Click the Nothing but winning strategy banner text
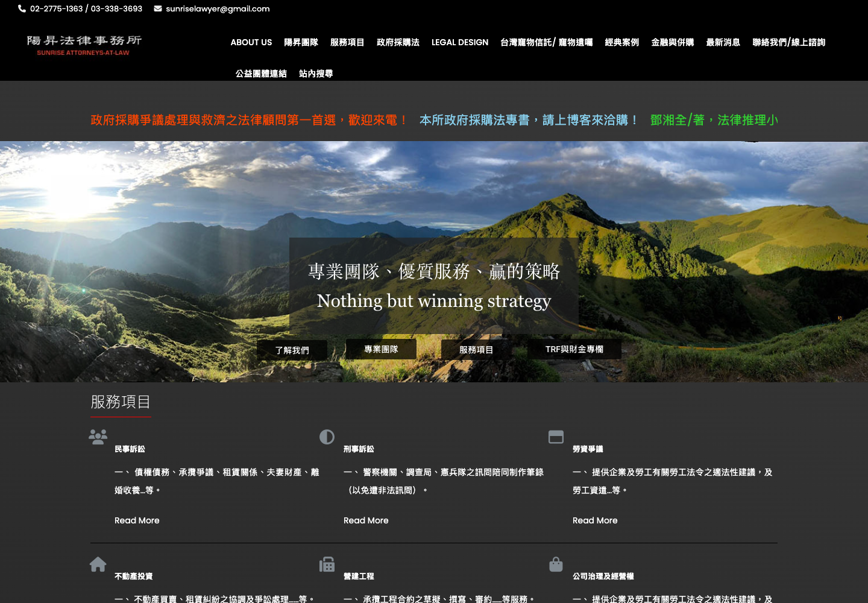This screenshot has height=603, width=868. tap(434, 300)
